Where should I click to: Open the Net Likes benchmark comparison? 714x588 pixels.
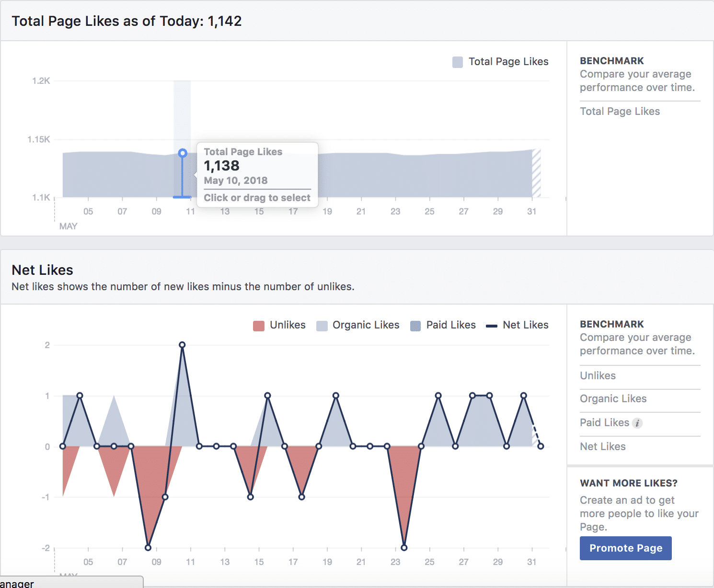click(603, 446)
